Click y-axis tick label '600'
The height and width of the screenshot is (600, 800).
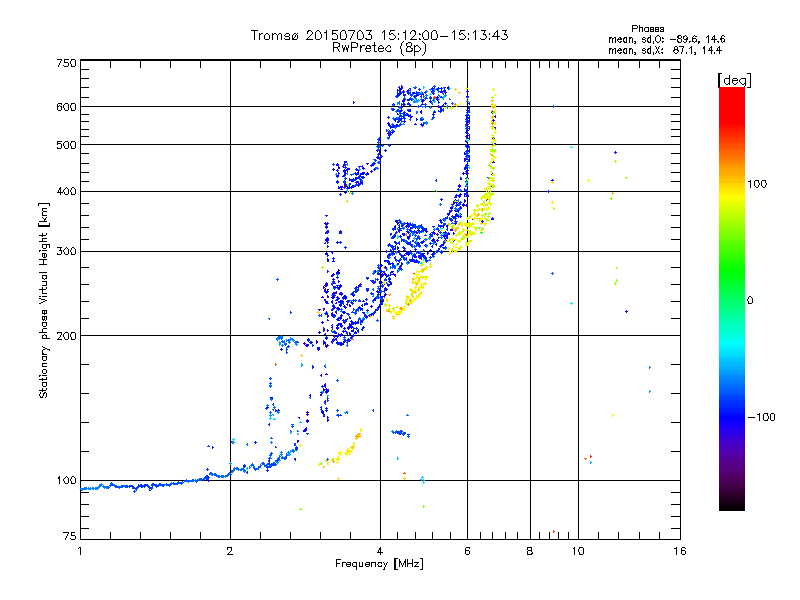[x=66, y=107]
